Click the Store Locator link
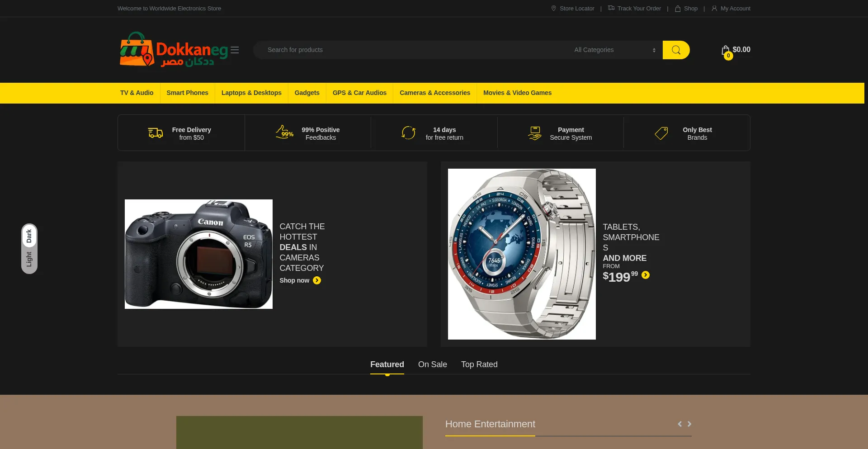The width and height of the screenshot is (868, 449). coord(577,9)
